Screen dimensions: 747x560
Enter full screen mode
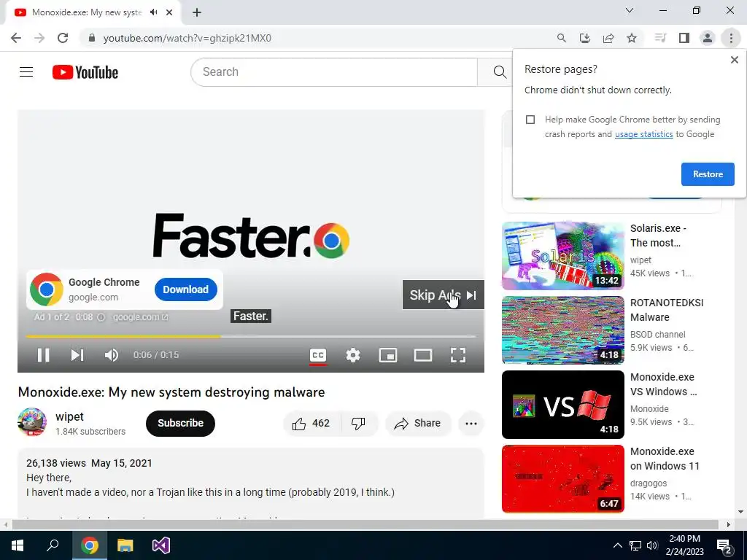(x=458, y=355)
